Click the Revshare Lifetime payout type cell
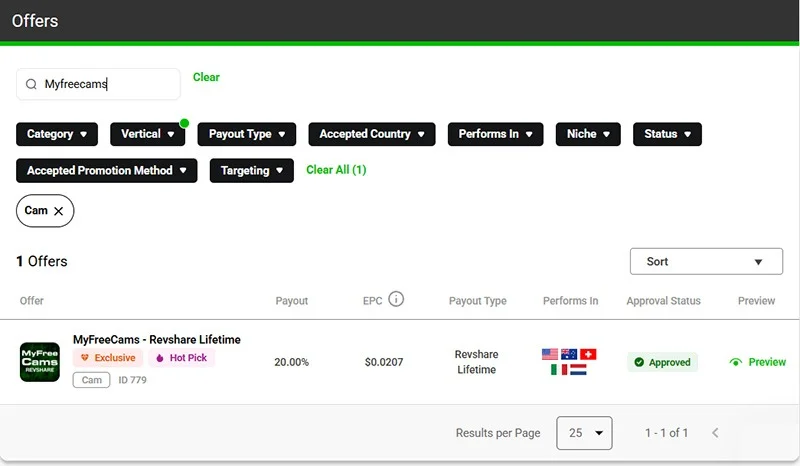The width and height of the screenshot is (800, 466). pos(477,362)
